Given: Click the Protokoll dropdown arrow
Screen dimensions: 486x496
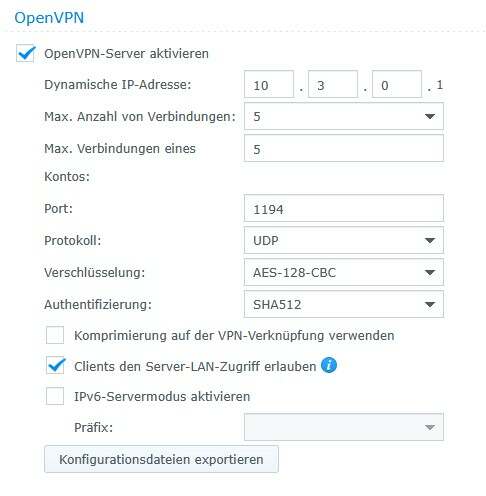Looking at the screenshot, I should pyautogui.click(x=430, y=240).
